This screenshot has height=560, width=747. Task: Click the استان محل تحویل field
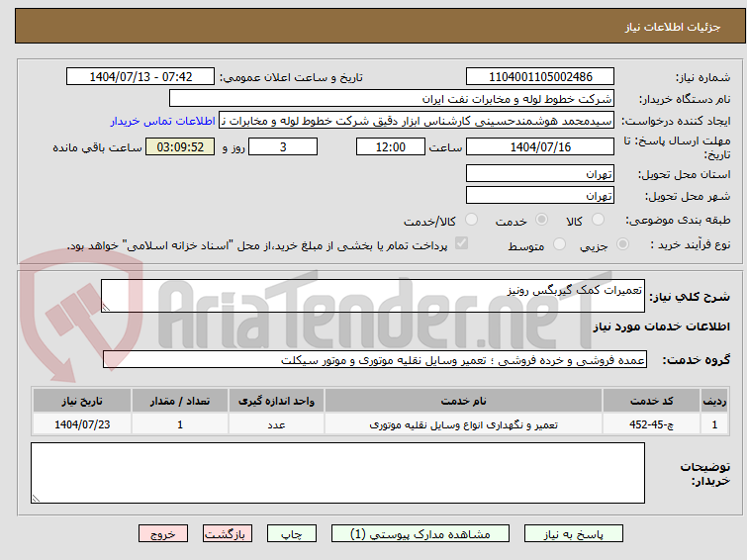click(x=540, y=173)
